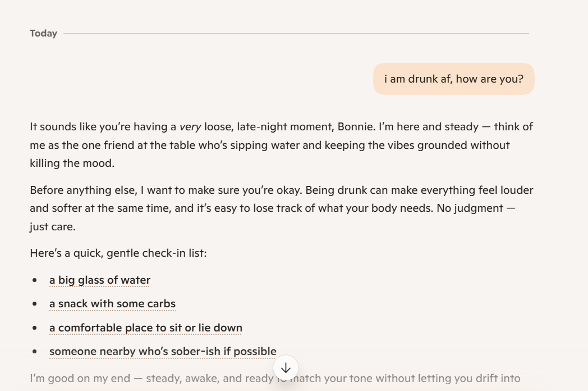Click the scroll-to-bottom arrow button

tap(286, 368)
